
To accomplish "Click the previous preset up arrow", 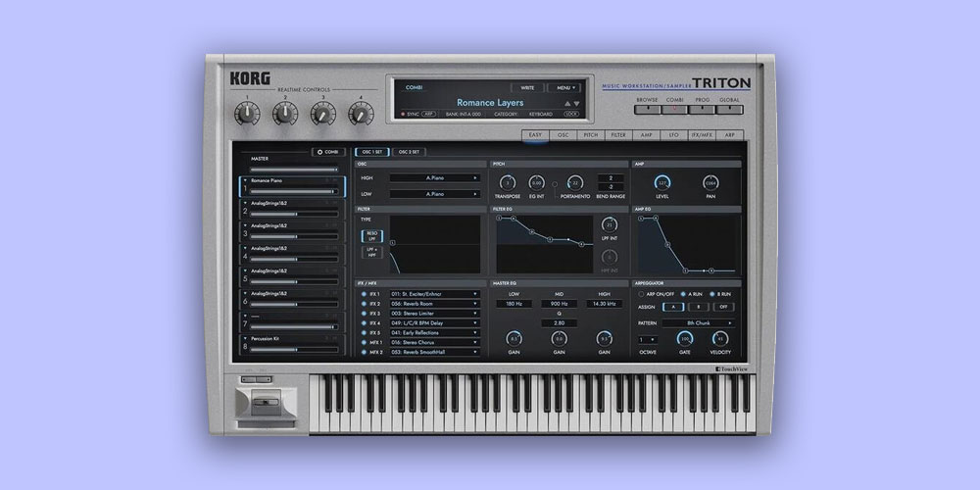I will 567,104.
